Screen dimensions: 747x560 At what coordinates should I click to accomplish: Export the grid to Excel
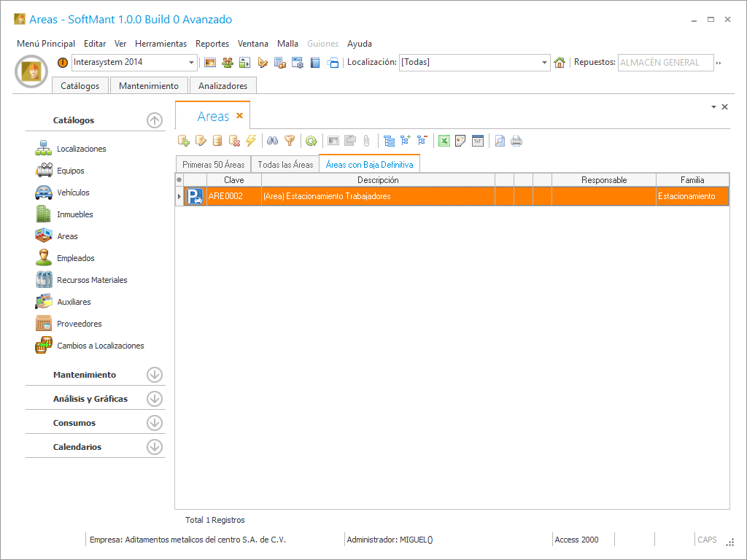pos(444,141)
